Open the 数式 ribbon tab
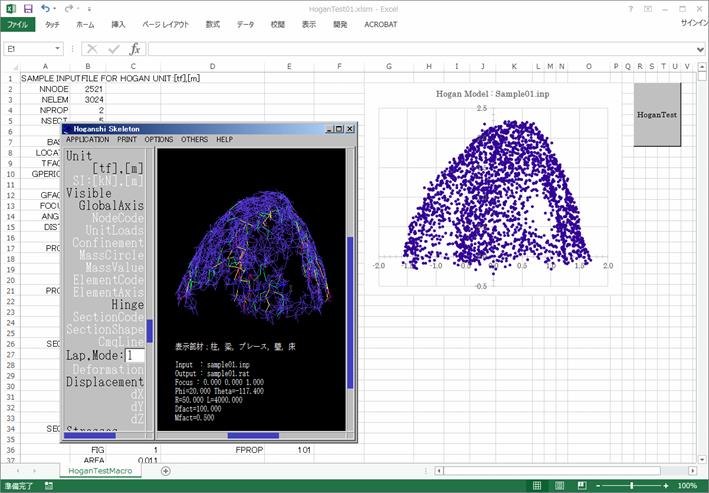 coord(213,24)
